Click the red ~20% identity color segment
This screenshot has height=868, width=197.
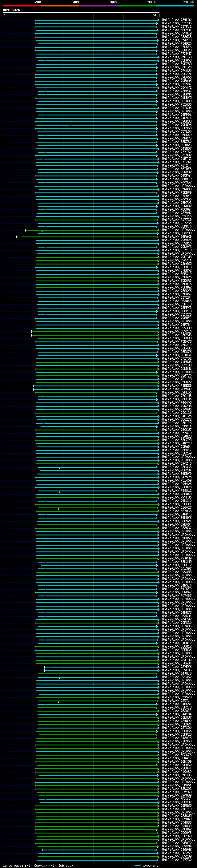coord(22,6)
